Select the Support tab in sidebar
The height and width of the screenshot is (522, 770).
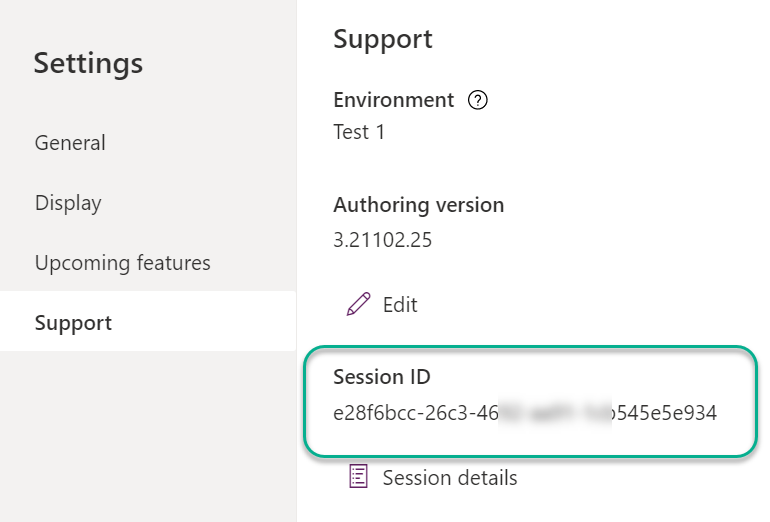(x=148, y=321)
